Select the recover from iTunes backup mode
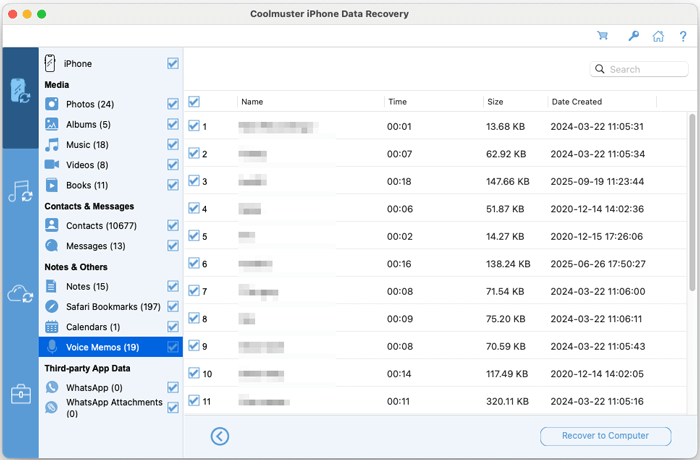Image resolution: width=700 pixels, height=460 pixels. pyautogui.click(x=20, y=191)
